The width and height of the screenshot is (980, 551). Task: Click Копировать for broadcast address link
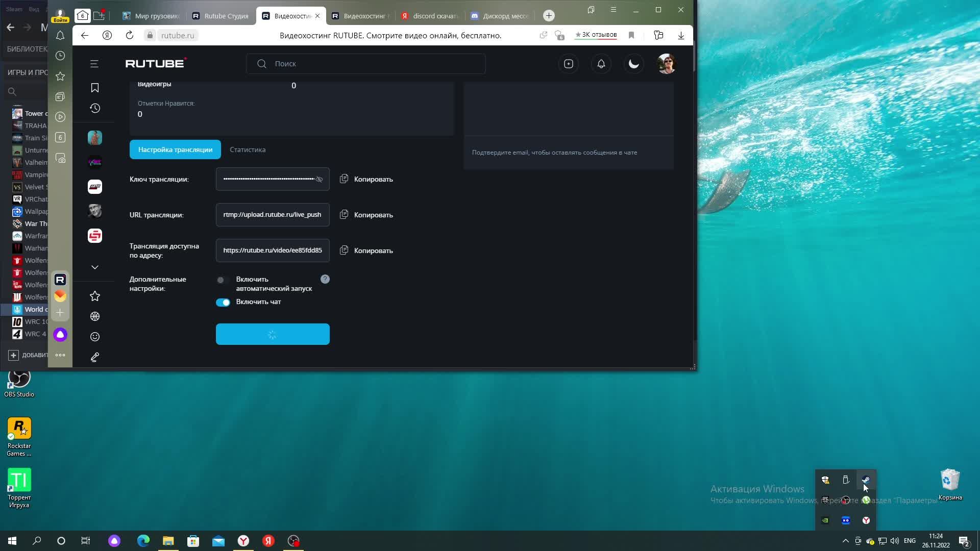click(373, 251)
